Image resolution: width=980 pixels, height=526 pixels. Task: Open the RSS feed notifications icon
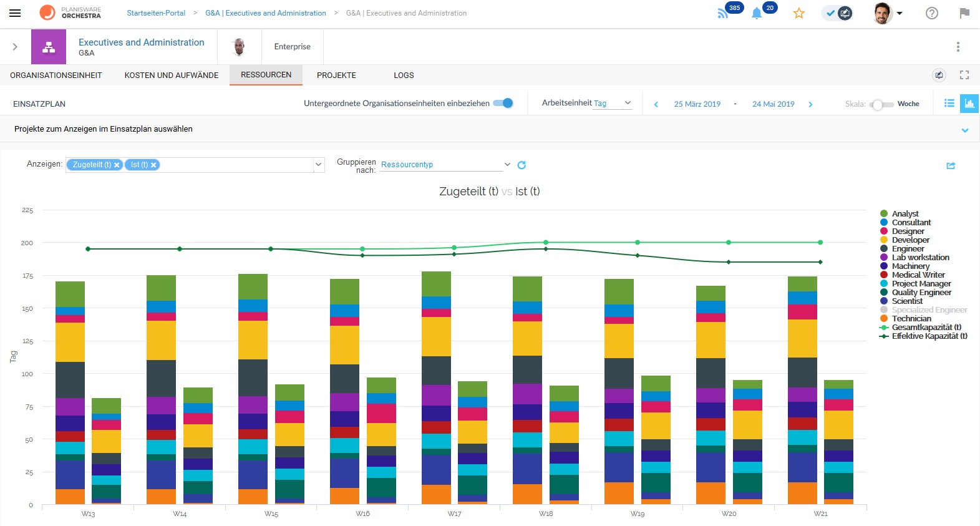pos(723,14)
